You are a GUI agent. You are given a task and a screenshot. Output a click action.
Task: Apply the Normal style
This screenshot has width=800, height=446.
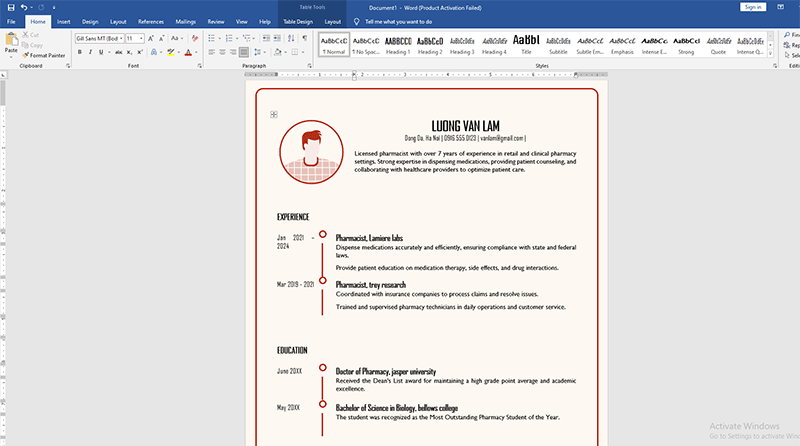[334, 45]
